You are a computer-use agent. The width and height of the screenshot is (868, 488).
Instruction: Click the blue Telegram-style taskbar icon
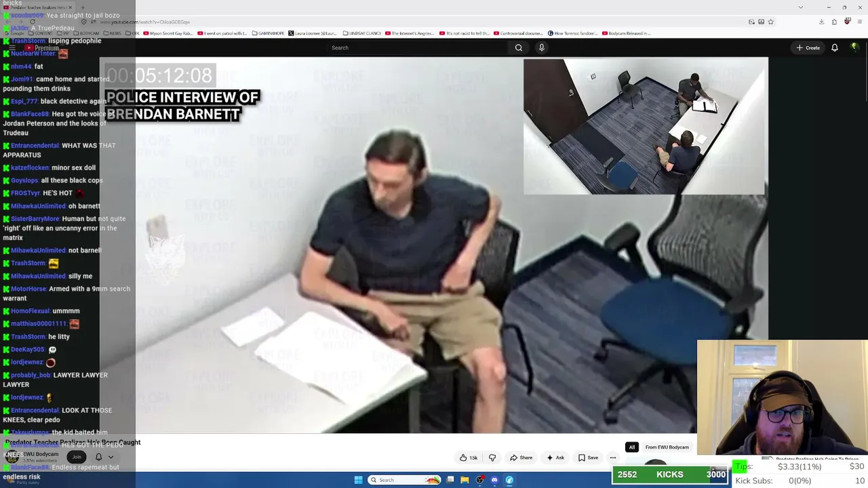point(509,480)
